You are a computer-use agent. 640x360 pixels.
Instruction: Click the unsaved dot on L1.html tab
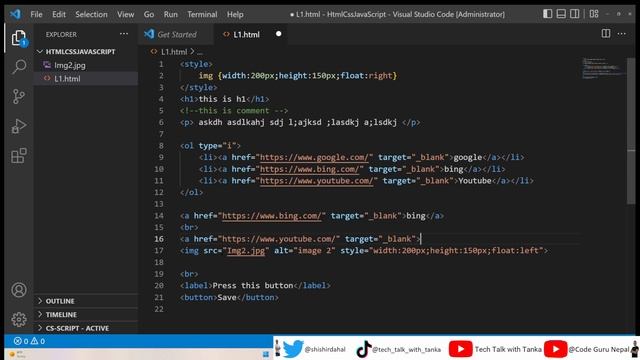click(278, 34)
